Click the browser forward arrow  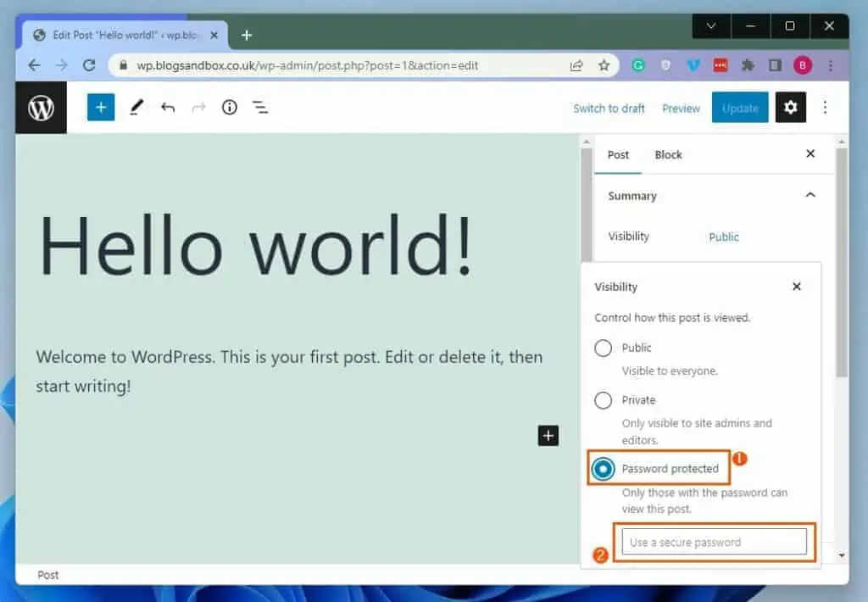point(61,65)
